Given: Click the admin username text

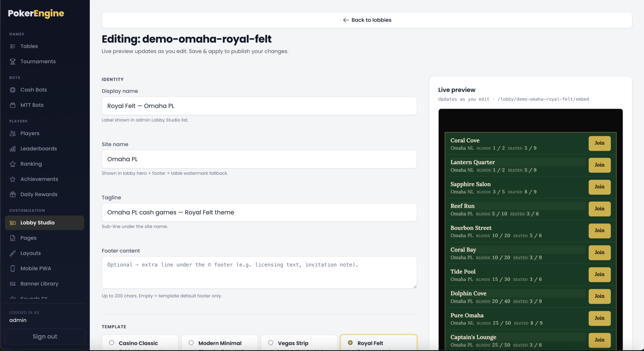Looking at the screenshot, I should (18, 320).
